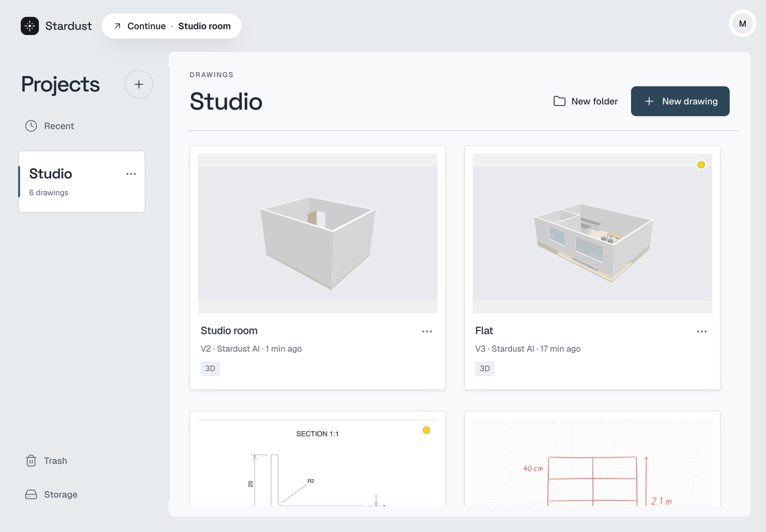This screenshot has width=766, height=532.
Task: Click the 3D tag on Flat
Action: 484,368
